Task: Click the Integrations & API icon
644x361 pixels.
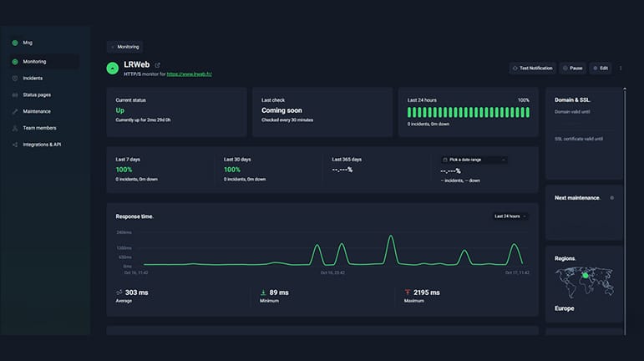Action: [x=15, y=145]
